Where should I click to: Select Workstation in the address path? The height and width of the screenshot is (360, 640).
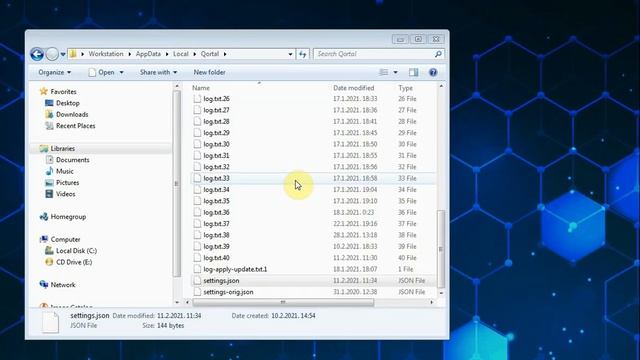click(x=106, y=54)
